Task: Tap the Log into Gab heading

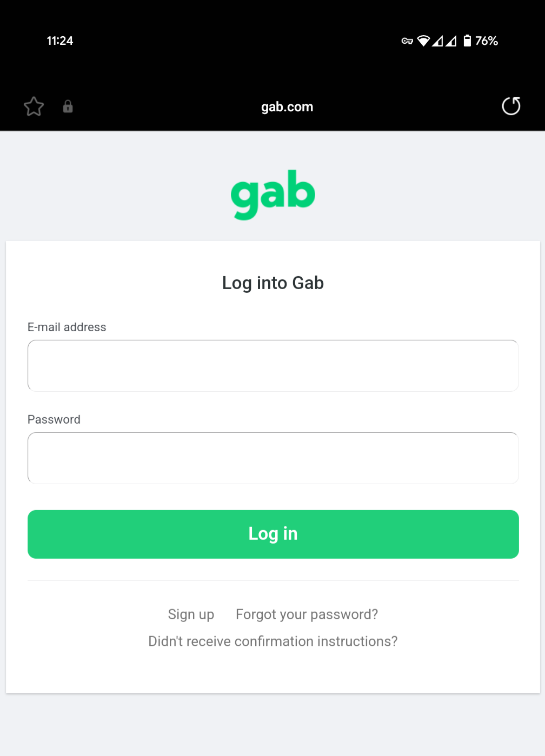Action: pos(273,283)
